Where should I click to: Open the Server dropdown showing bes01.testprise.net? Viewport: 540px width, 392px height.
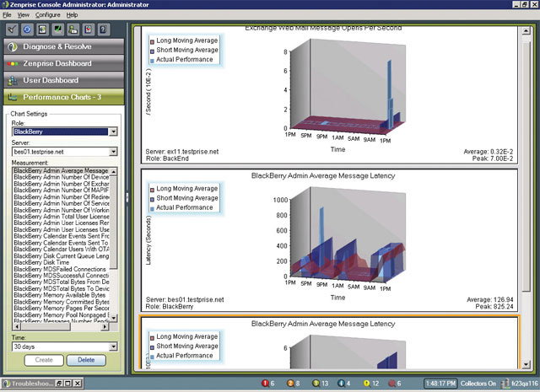point(113,152)
